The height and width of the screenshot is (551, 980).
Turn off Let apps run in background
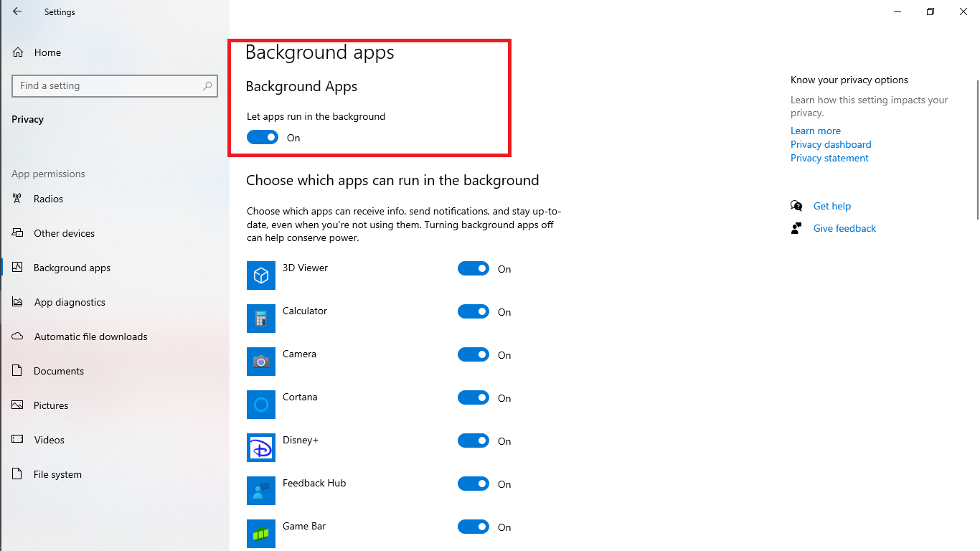click(x=263, y=137)
